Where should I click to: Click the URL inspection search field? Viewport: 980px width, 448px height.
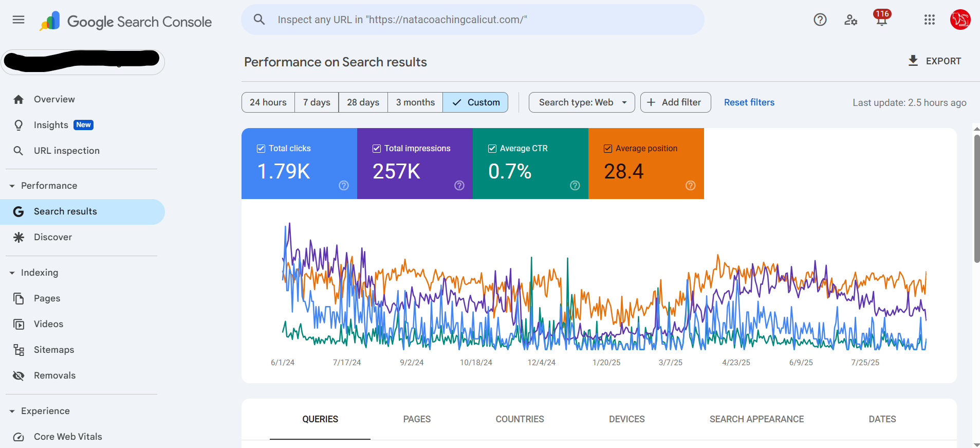pyautogui.click(x=473, y=20)
